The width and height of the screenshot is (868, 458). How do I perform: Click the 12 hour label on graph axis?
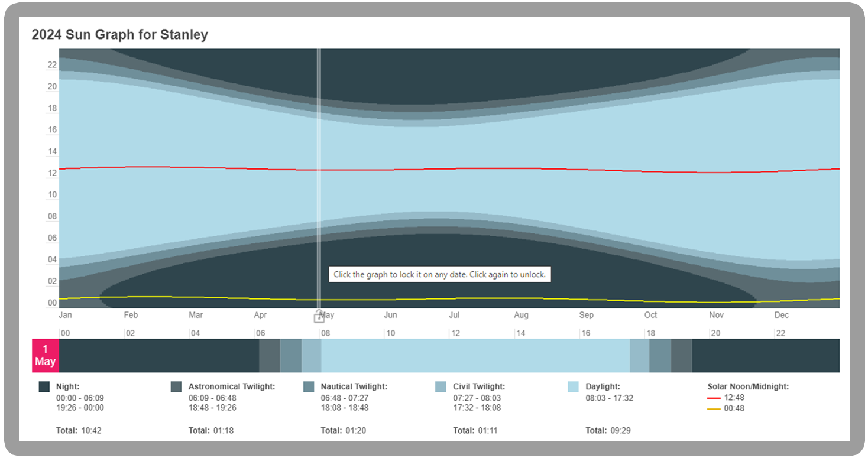[x=52, y=173]
